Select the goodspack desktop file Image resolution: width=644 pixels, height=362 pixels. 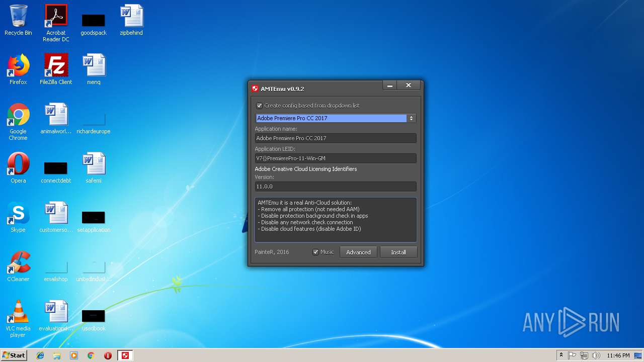point(94,23)
